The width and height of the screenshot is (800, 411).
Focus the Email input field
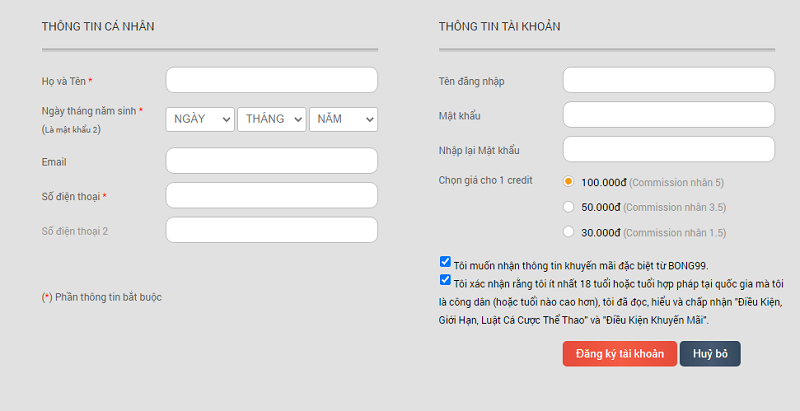(271, 161)
